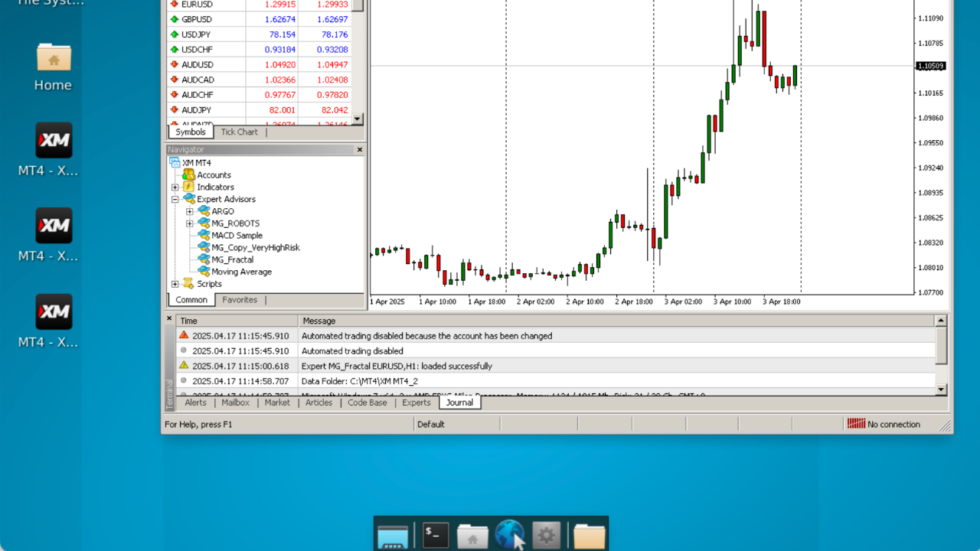Click the Journal scroll up arrow
This screenshot has width=980, height=551.
click(942, 321)
